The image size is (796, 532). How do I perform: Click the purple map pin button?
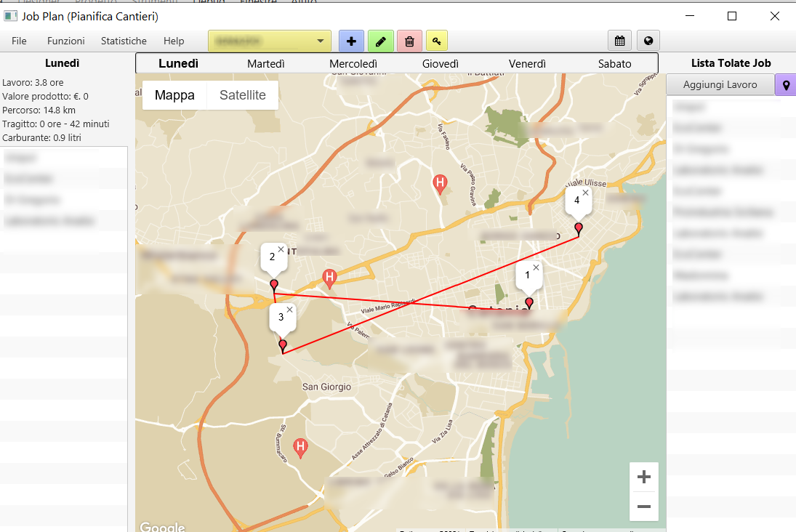coord(786,85)
